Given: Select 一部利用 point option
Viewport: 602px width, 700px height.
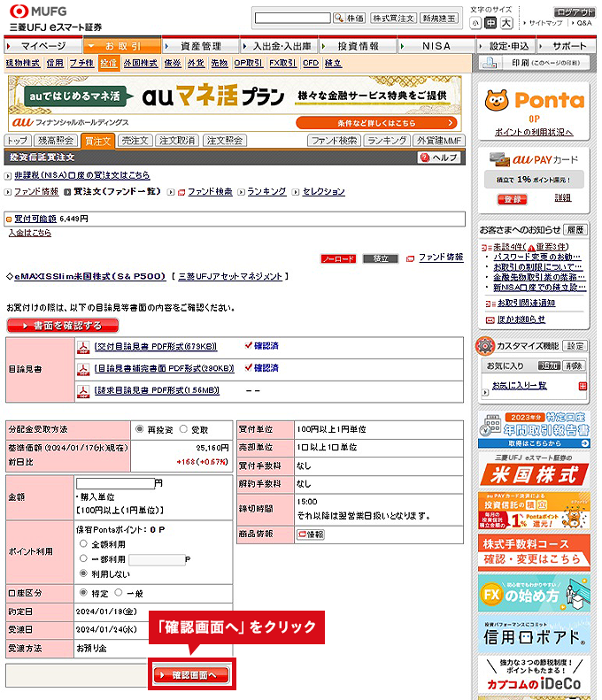Looking at the screenshot, I should coord(83,558).
